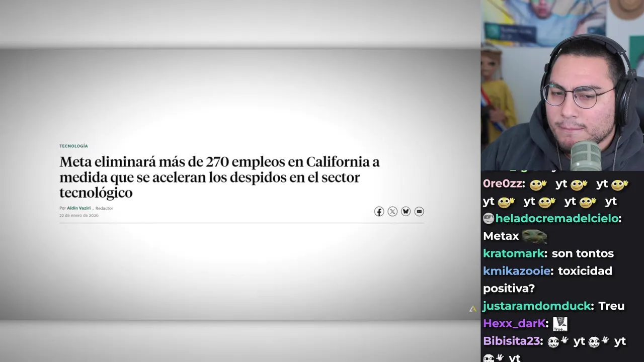Open chat user Bibisita23's profile
Viewport: 644px width, 362px height.
(x=512, y=341)
